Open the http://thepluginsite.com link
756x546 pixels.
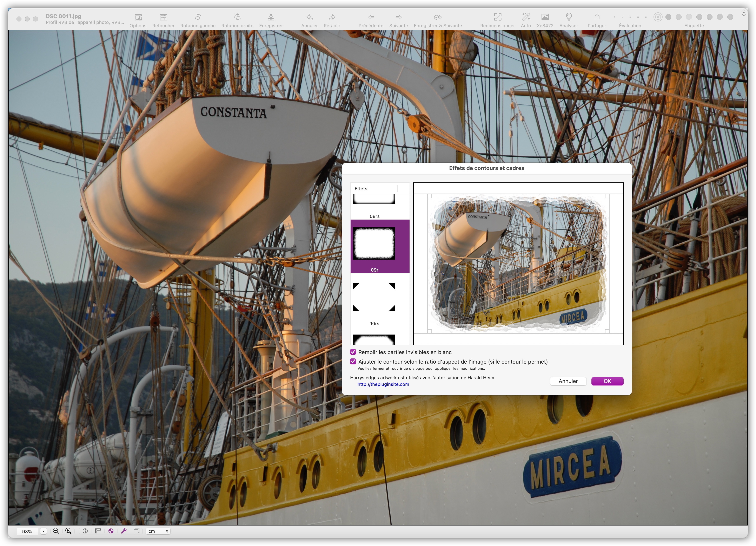click(383, 384)
